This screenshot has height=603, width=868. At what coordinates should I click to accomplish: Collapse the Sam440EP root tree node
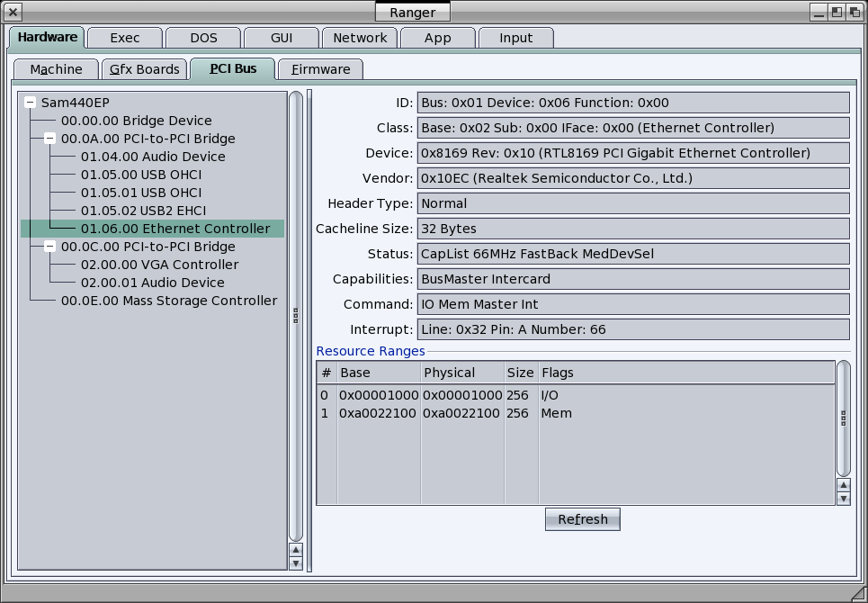pyautogui.click(x=31, y=103)
